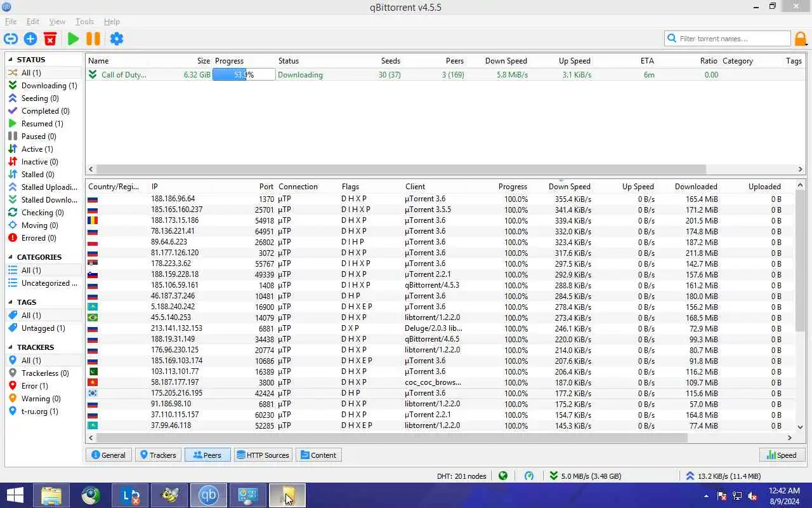Select the Resumed (1) status filter
812x508 pixels.
(44, 124)
